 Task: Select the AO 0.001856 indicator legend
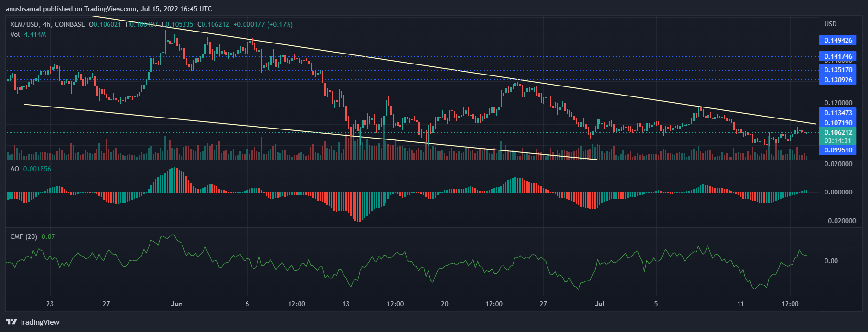tap(31, 169)
